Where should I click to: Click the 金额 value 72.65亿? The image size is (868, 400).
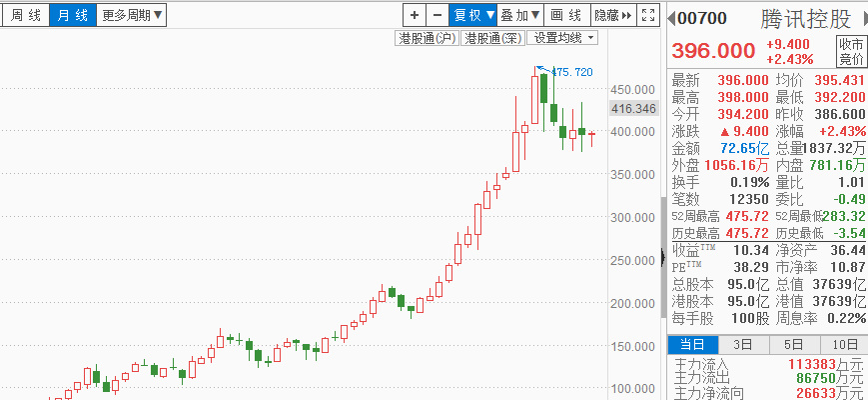point(745,148)
